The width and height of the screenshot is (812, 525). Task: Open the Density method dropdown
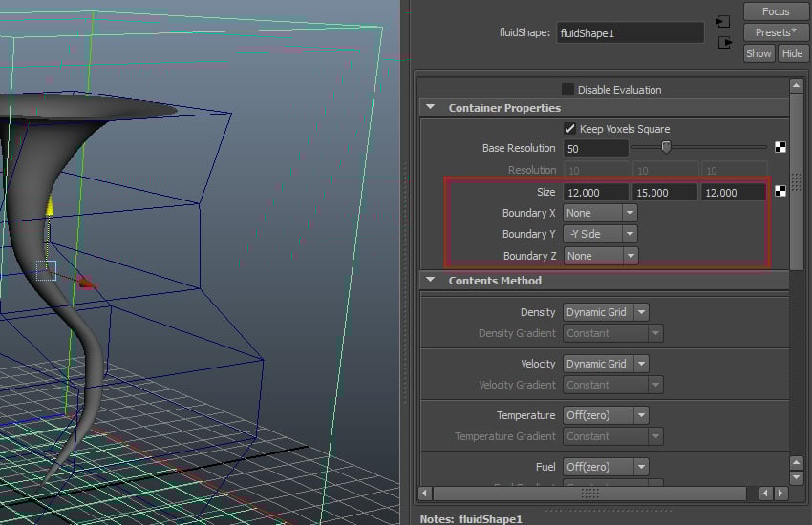[x=606, y=312]
